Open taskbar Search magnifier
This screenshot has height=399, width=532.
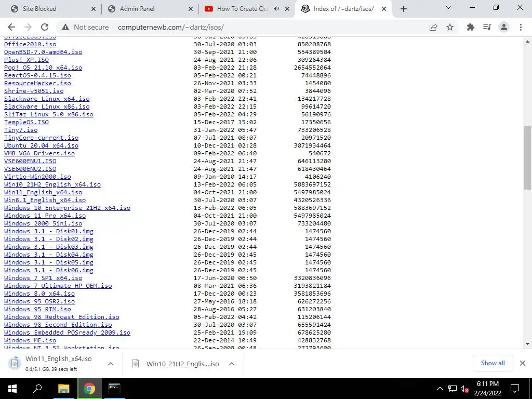click(x=37, y=389)
